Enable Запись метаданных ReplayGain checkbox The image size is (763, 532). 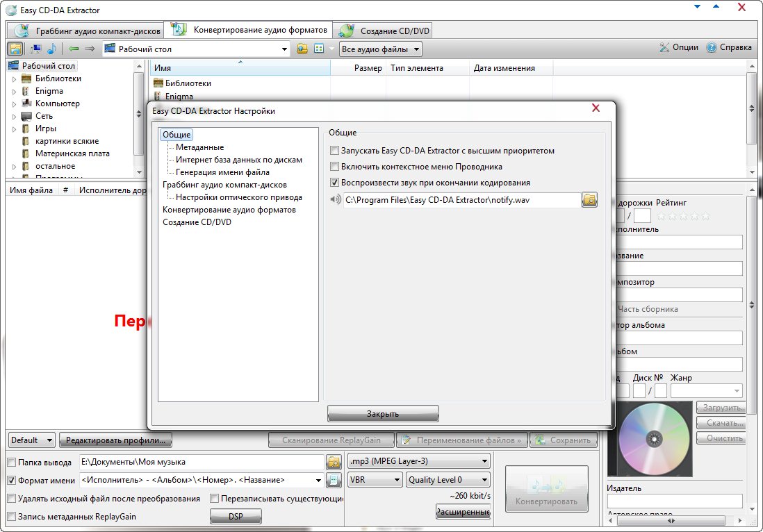[12, 517]
